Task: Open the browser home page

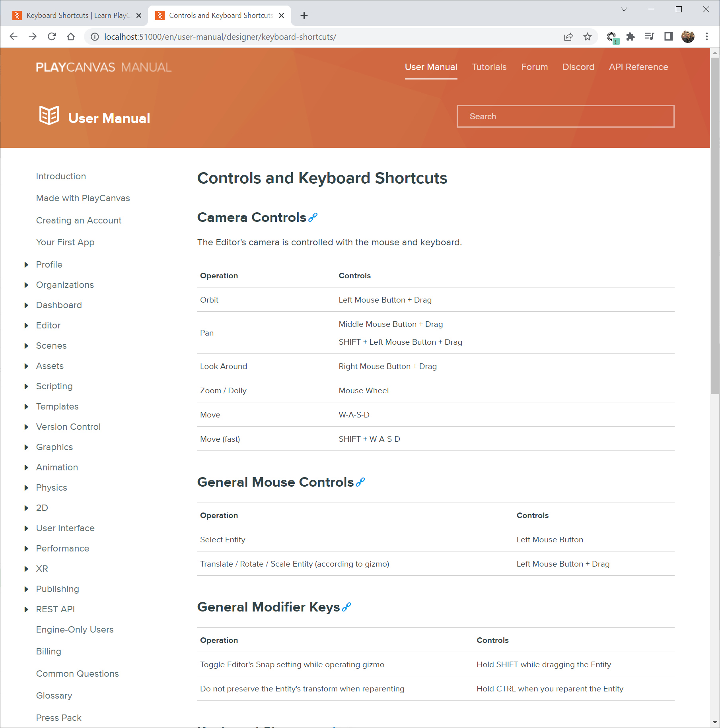Action: pos(71,37)
